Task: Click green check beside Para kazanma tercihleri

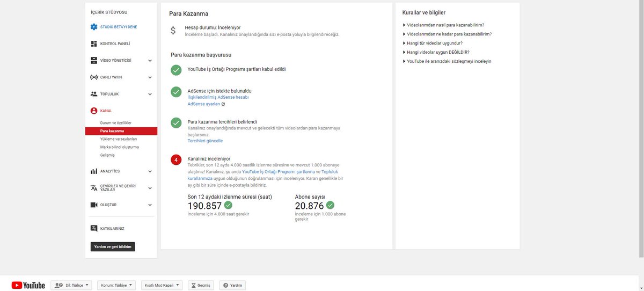Action: coord(176,122)
